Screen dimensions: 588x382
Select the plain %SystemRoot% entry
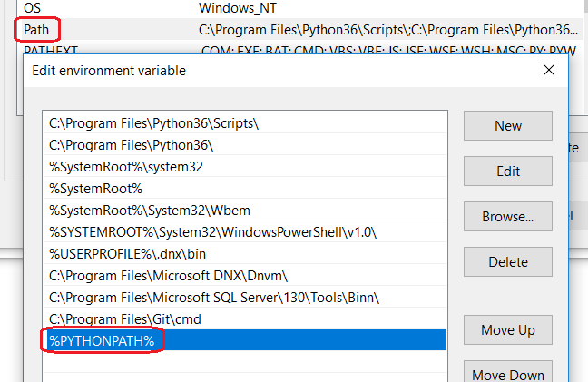(x=244, y=189)
